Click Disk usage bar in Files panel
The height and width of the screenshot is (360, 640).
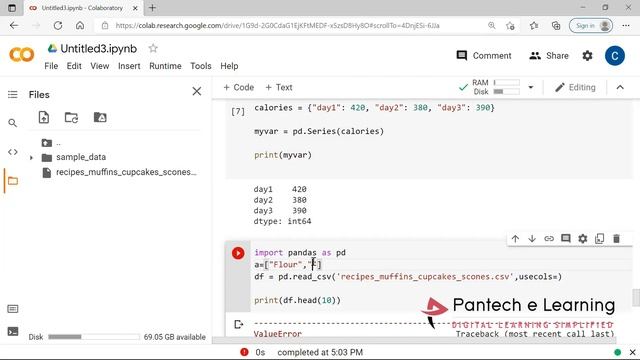click(94, 337)
